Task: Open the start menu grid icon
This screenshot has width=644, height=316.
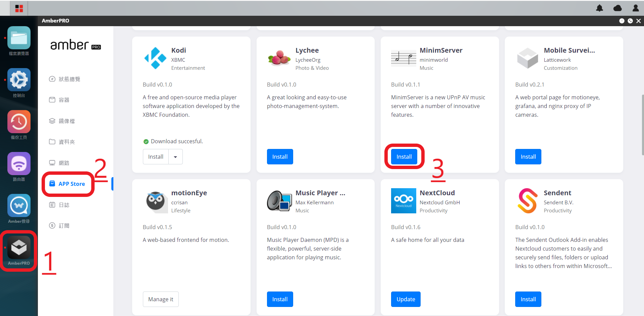Action: pos(19,8)
